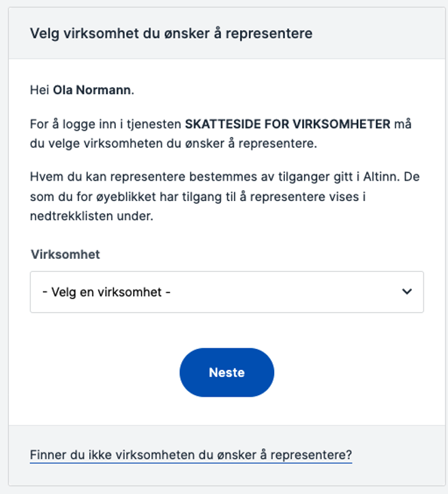Open 'Finner du ikke virksomheten' help link
The width and height of the screenshot is (448, 494).
click(x=191, y=454)
